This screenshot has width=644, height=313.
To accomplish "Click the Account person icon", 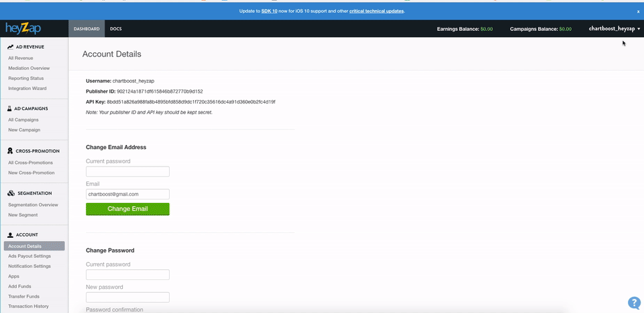I will click(x=11, y=235).
